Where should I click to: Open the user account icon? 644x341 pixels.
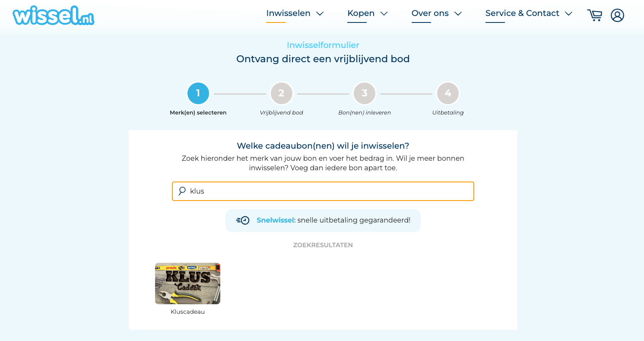[617, 15]
